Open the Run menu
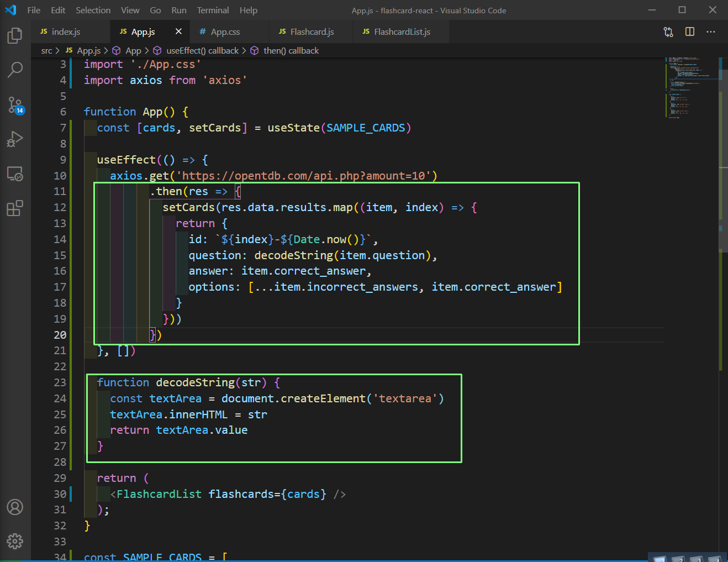Screen dimensions: 728x562 (179, 10)
